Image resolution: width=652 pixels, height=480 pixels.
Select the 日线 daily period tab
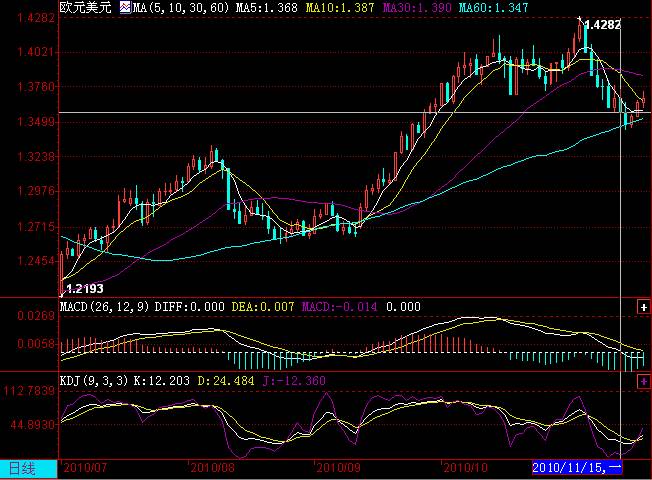tap(28, 469)
